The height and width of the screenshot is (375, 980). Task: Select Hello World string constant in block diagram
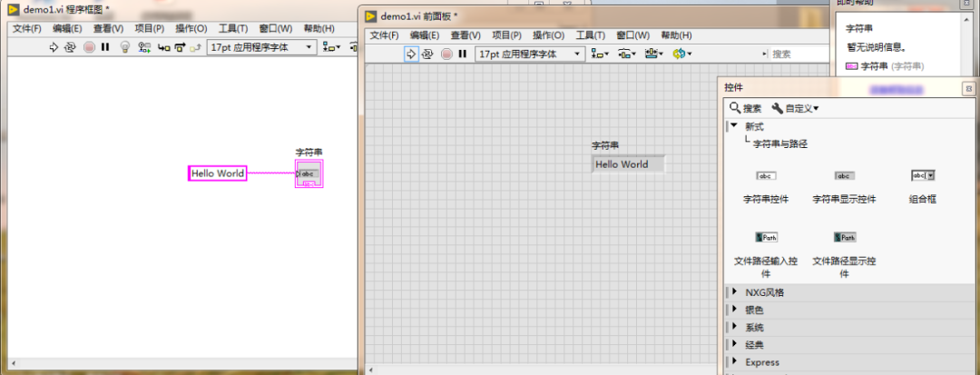coord(218,173)
